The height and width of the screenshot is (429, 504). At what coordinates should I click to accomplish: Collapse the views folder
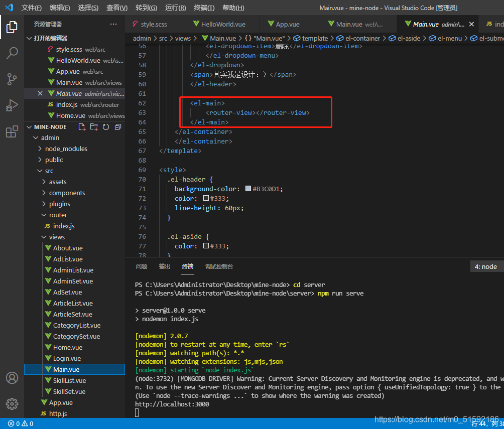click(x=56, y=237)
